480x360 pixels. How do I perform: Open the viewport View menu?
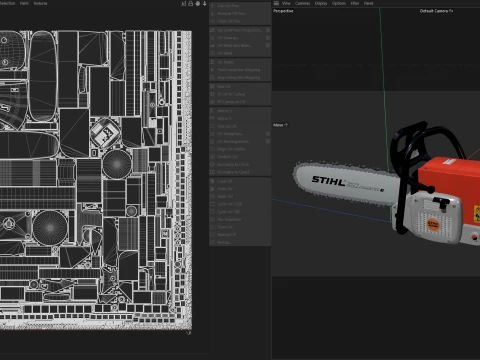tap(286, 3)
